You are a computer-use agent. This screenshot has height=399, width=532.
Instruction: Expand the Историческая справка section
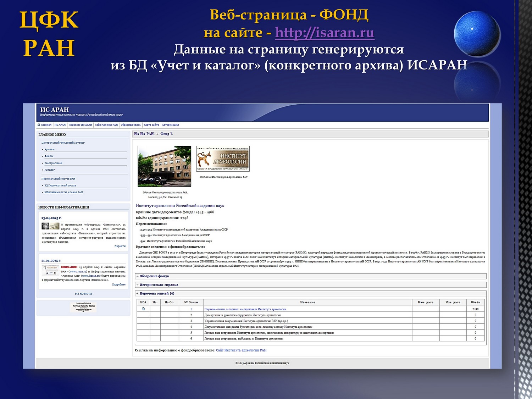159,285
